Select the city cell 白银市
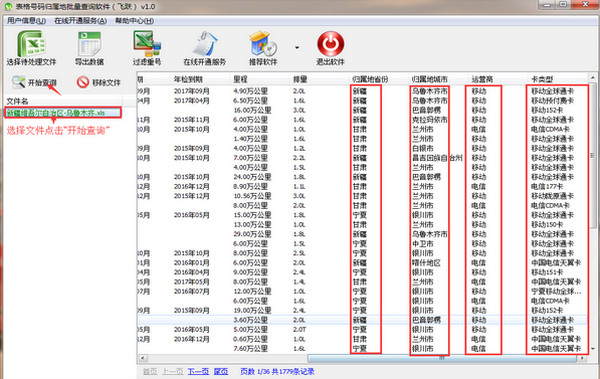This screenshot has height=379, width=600. tap(422, 148)
